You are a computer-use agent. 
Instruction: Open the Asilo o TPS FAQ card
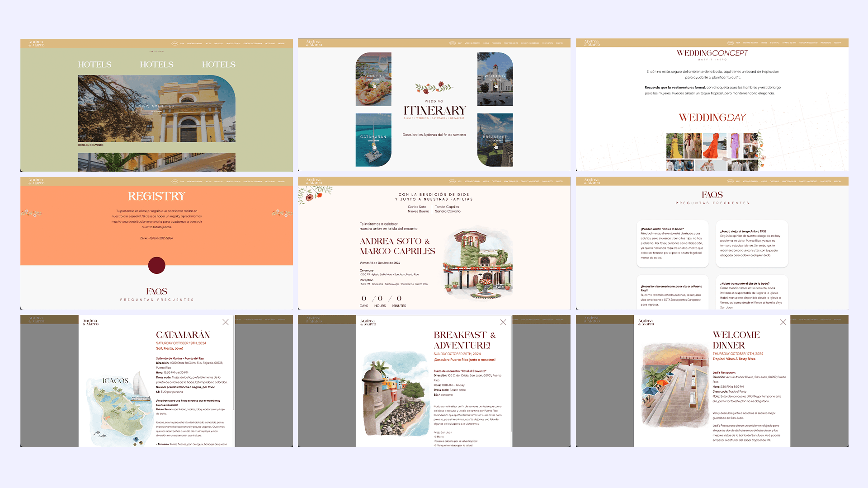click(751, 243)
